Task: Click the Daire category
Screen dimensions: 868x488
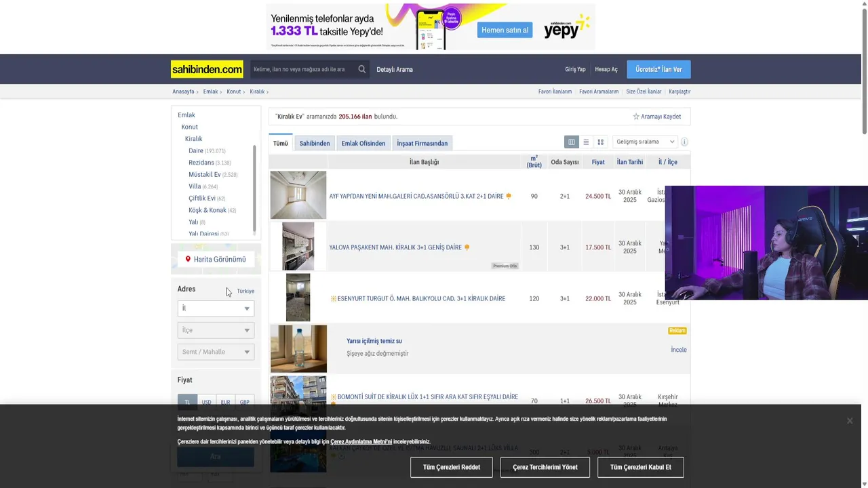Action: coord(196,150)
